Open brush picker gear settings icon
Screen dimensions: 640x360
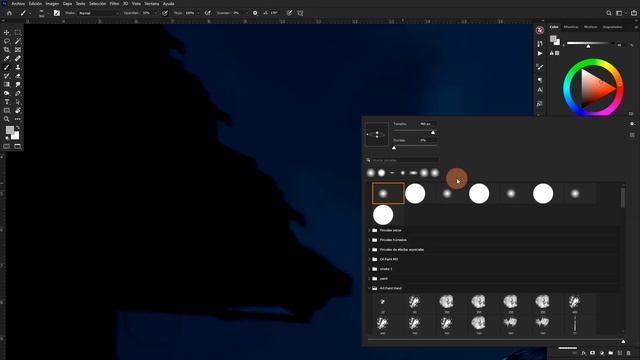coord(632,124)
